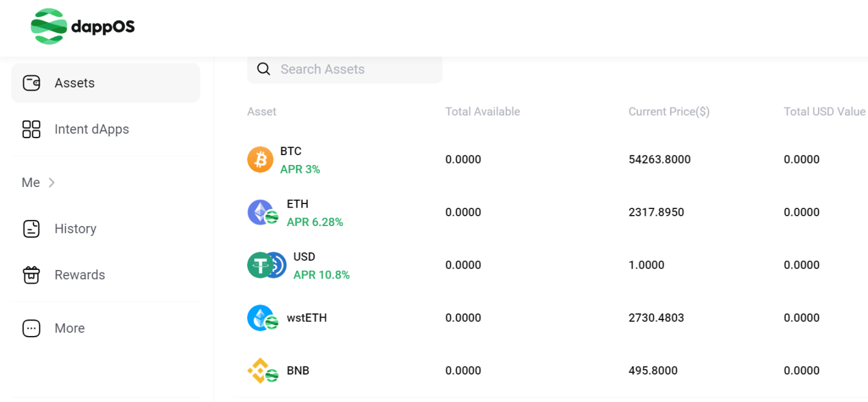
Task: Click the dappOS logo icon
Action: pos(48,26)
